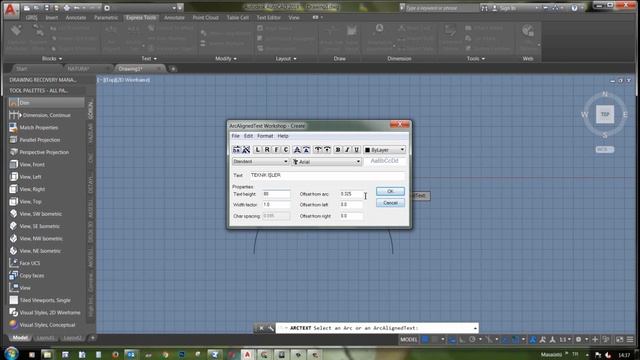The image size is (640, 360).
Task: Choose On convex side text option
Action: pos(297,150)
